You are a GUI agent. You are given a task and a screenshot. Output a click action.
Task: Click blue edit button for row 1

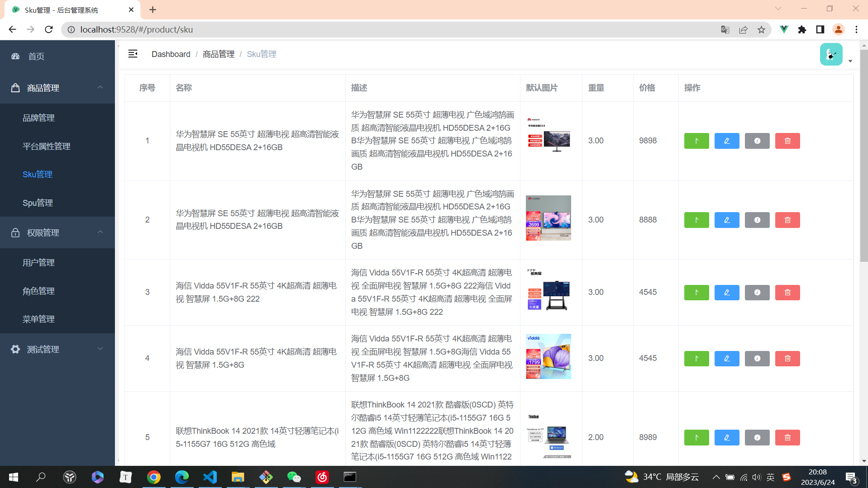727,141
